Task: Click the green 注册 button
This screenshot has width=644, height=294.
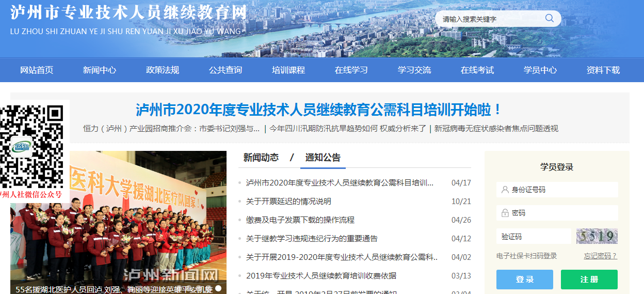Action: [589, 280]
